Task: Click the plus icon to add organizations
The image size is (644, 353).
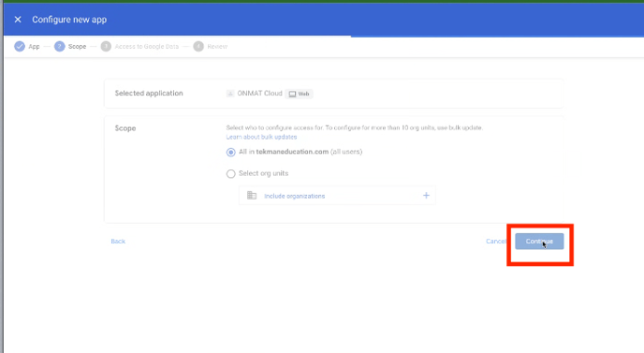Action: click(426, 196)
